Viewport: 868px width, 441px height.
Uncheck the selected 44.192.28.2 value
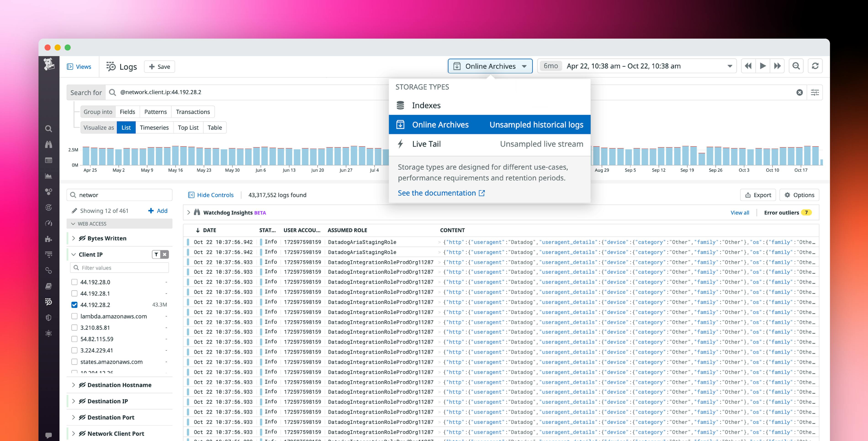coord(74,304)
